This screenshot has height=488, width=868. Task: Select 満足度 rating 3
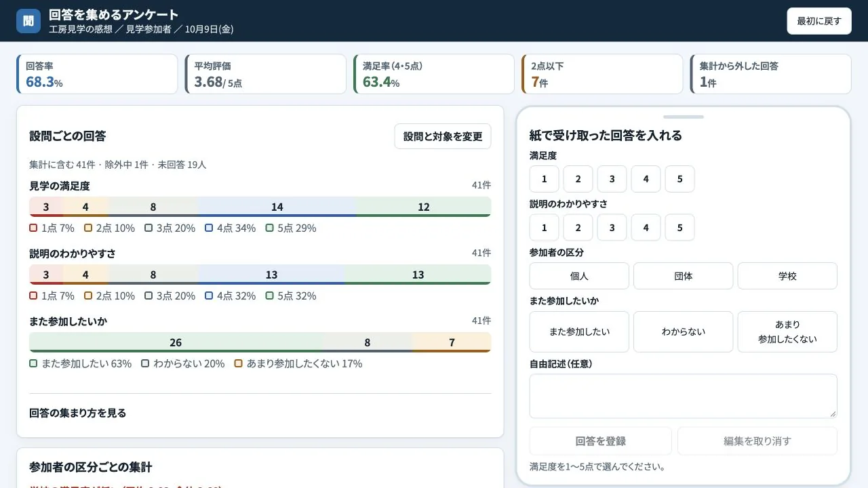pyautogui.click(x=612, y=179)
